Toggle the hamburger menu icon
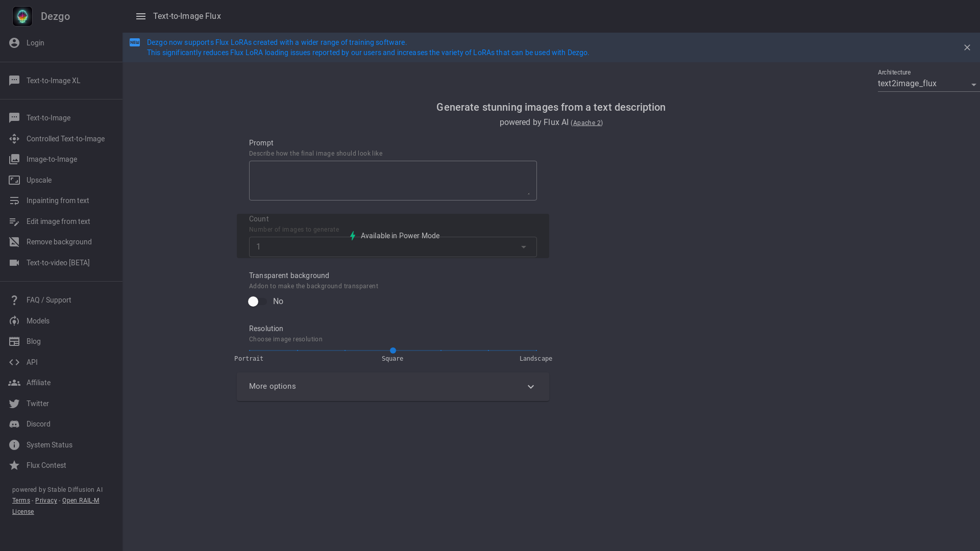The image size is (980, 551). tap(141, 16)
